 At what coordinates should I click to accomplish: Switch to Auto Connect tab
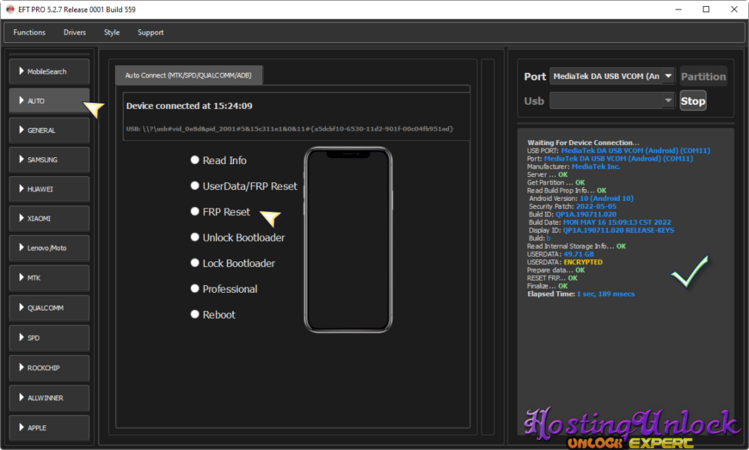click(188, 75)
